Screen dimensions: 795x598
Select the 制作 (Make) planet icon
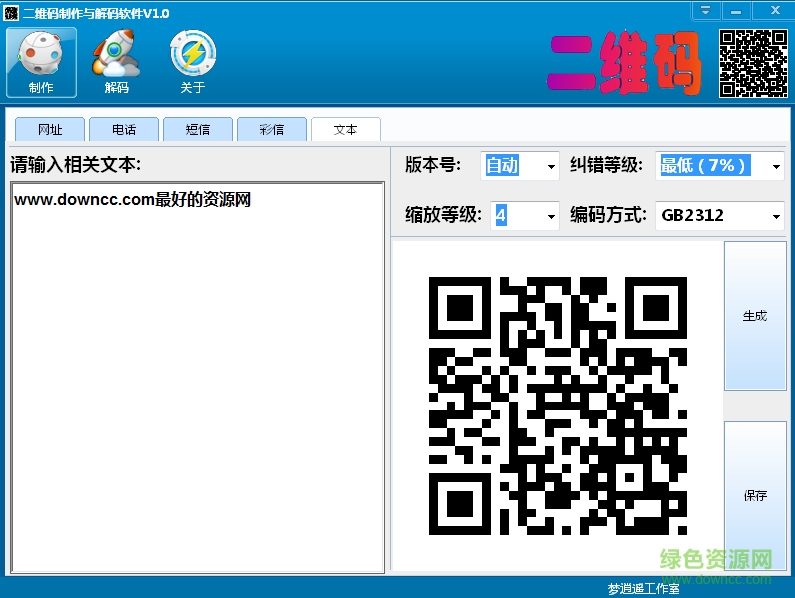click(41, 62)
